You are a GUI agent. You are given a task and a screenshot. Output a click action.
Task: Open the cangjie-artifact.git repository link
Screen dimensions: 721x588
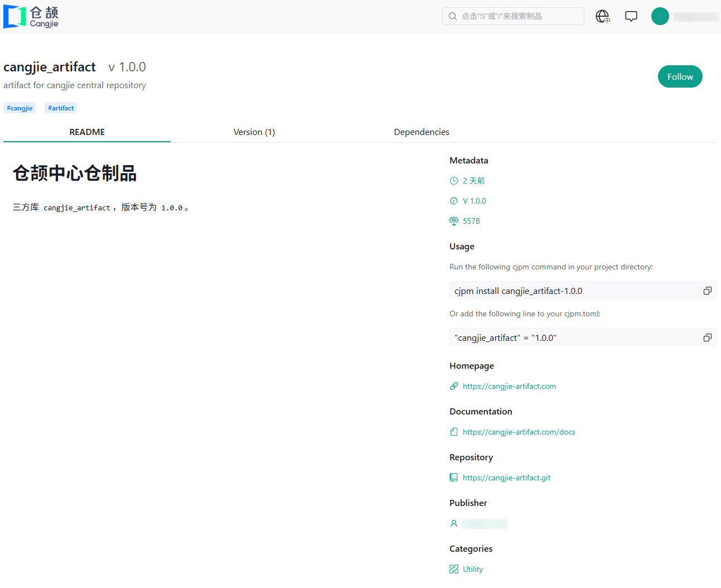506,478
